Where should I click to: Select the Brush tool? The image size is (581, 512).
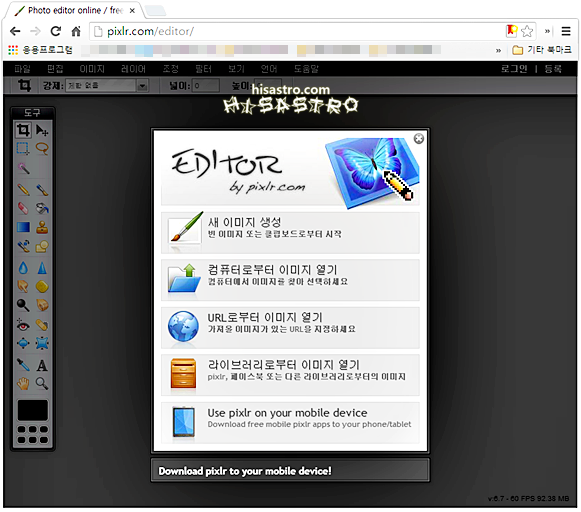pos(42,190)
